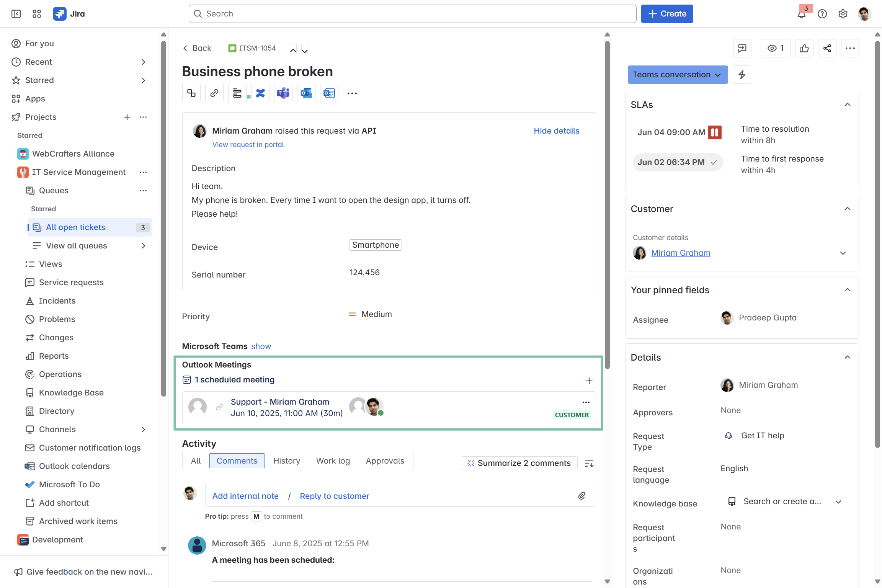882x588 pixels.
Task: Open the Outlook email toolbar icon
Action: point(306,93)
